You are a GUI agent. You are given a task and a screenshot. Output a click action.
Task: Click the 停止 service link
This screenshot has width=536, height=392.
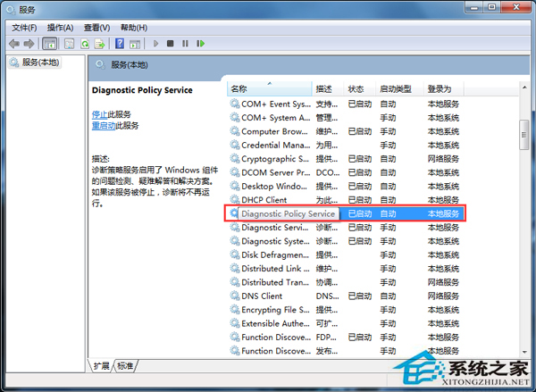(99, 114)
